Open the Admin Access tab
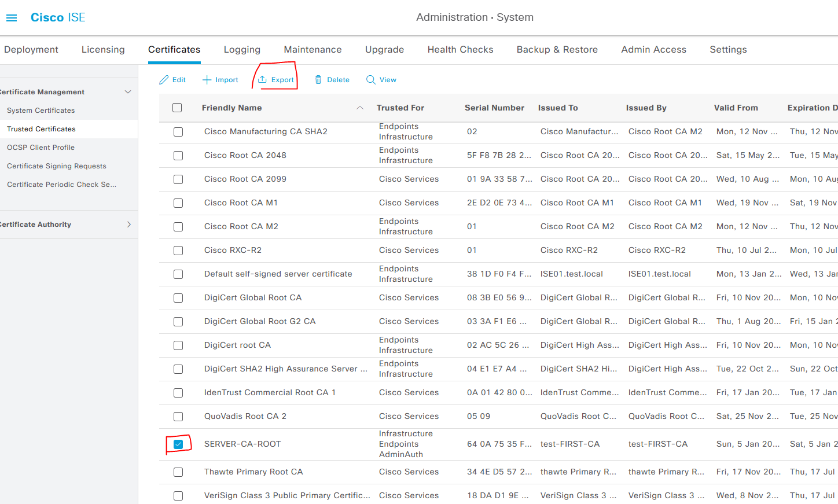The height and width of the screenshot is (504, 838). [653, 50]
